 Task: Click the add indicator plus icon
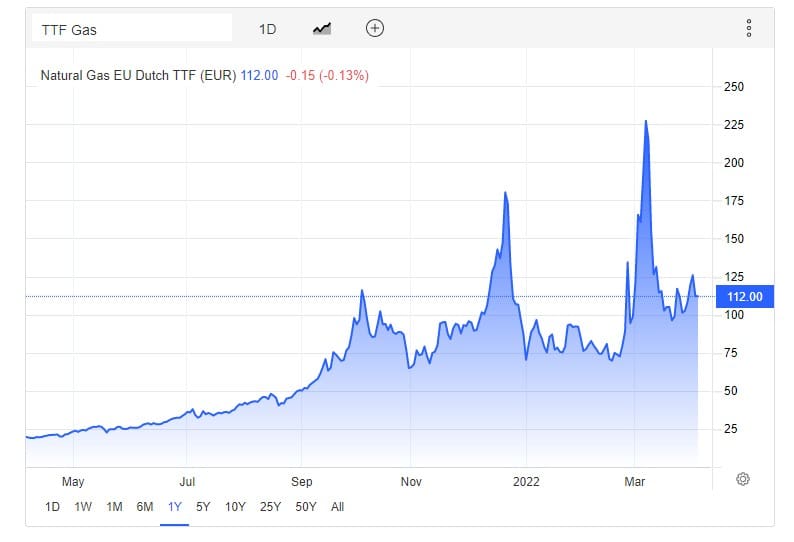(374, 28)
